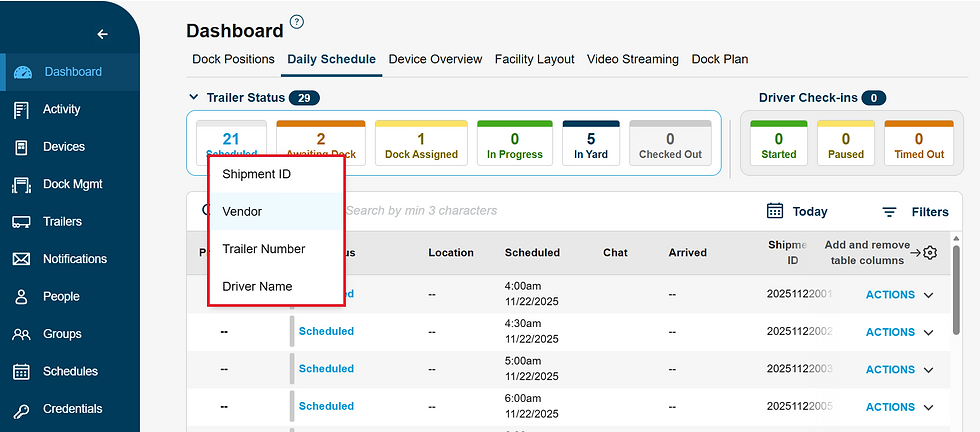Open the Activity sidebar icon
This screenshot has width=980, height=432.
pos(21,109)
